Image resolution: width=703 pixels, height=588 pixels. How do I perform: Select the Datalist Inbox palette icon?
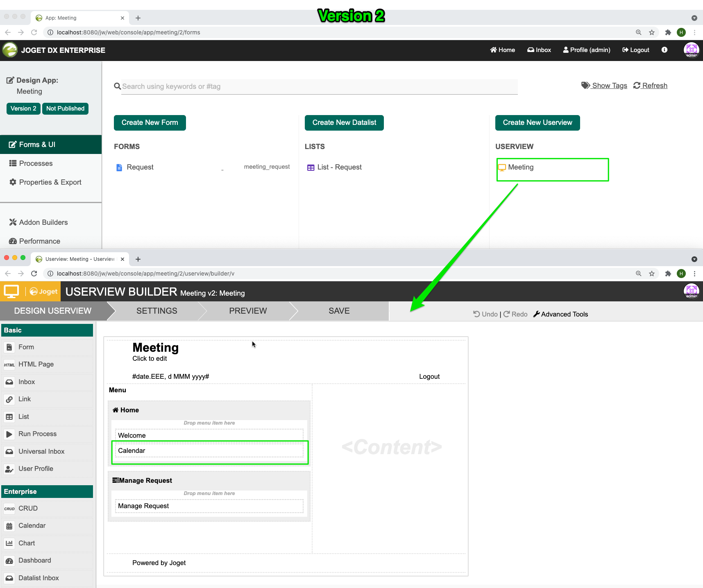[9, 578]
